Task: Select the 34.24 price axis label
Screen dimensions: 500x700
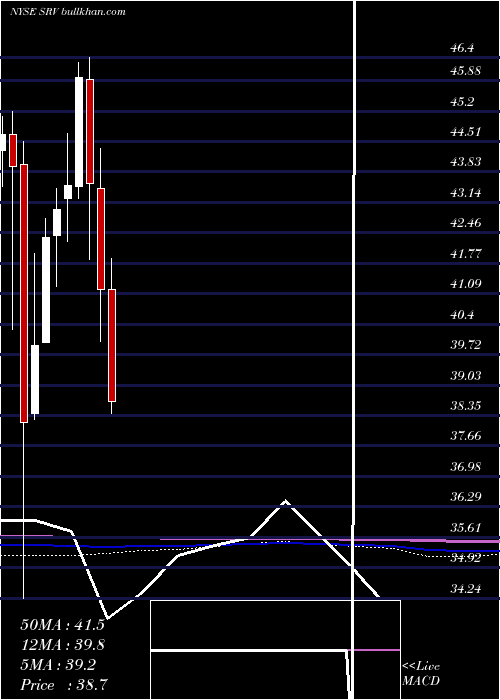Action: [x=466, y=589]
